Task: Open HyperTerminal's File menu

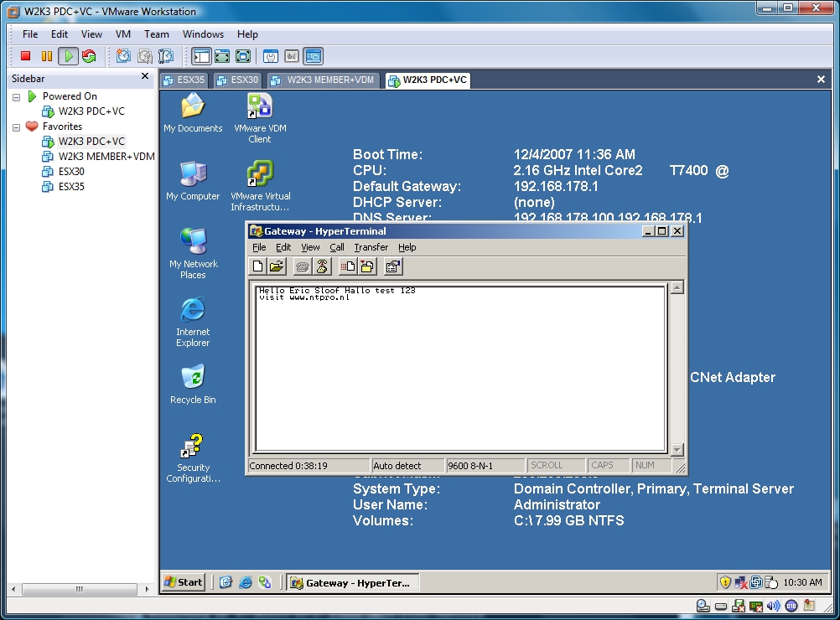Action: pyautogui.click(x=259, y=247)
